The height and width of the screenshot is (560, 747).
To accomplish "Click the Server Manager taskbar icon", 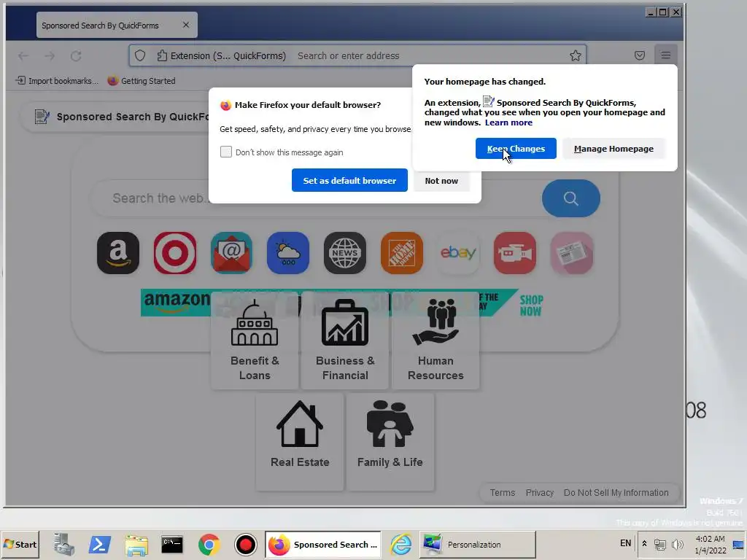I will pyautogui.click(x=64, y=544).
